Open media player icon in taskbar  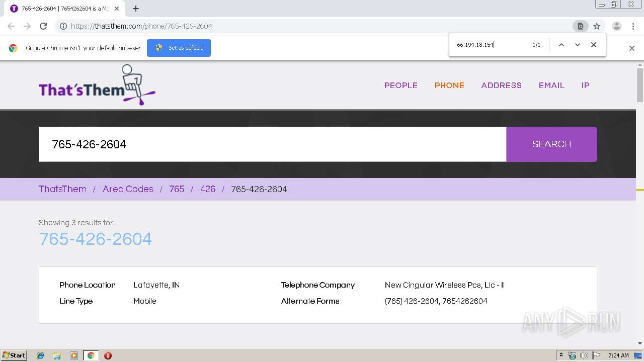tap(74, 355)
